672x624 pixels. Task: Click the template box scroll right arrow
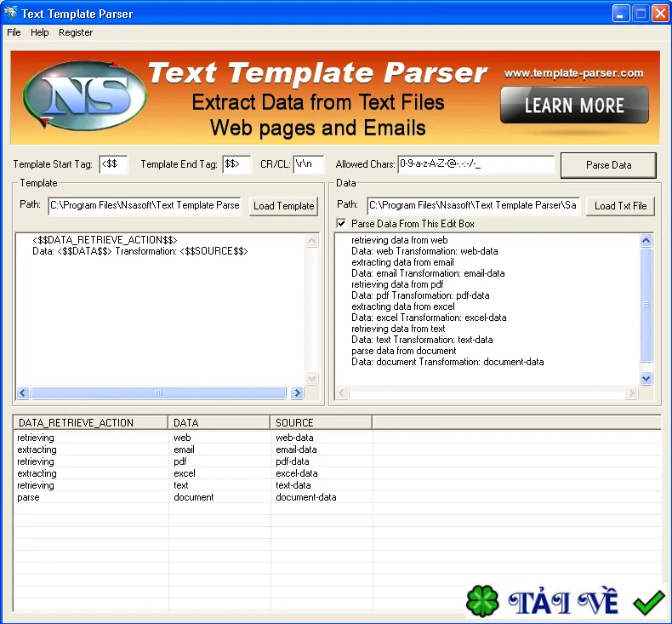(x=297, y=392)
